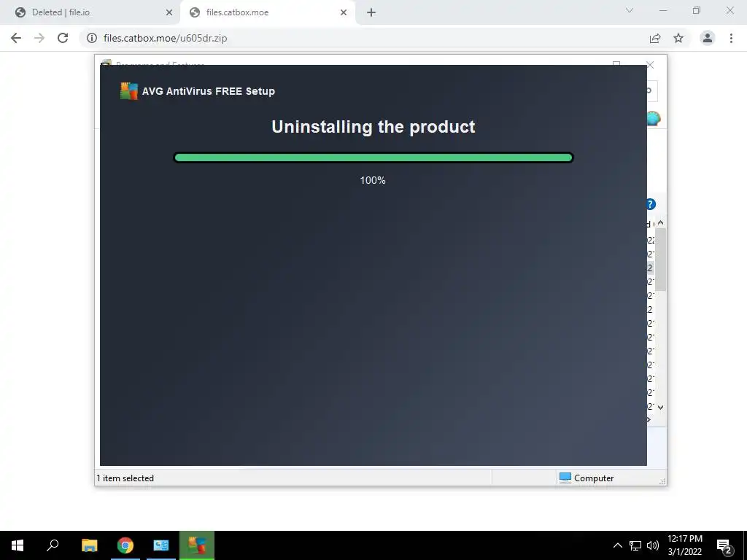Open the notification center icon
This screenshot has height=560, width=747.
pyautogui.click(x=724, y=545)
